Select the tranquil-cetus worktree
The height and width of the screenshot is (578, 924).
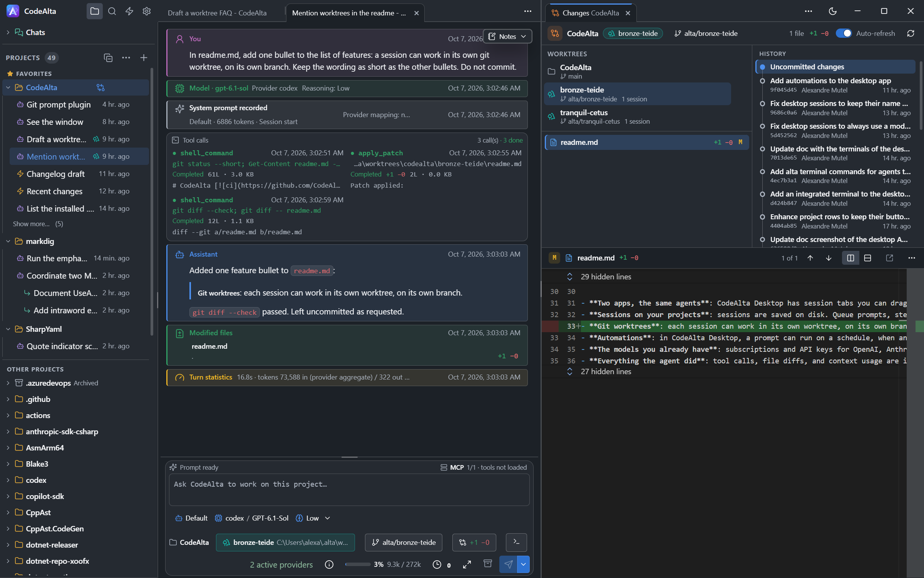click(638, 116)
